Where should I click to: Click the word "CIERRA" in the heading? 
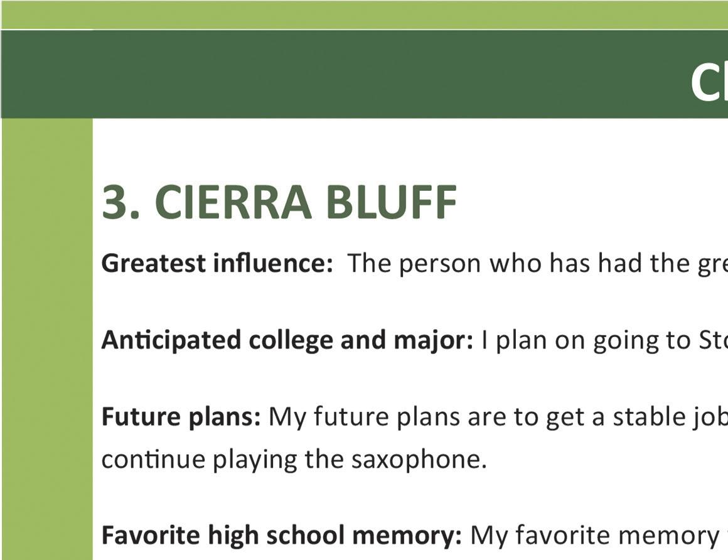click(x=233, y=202)
